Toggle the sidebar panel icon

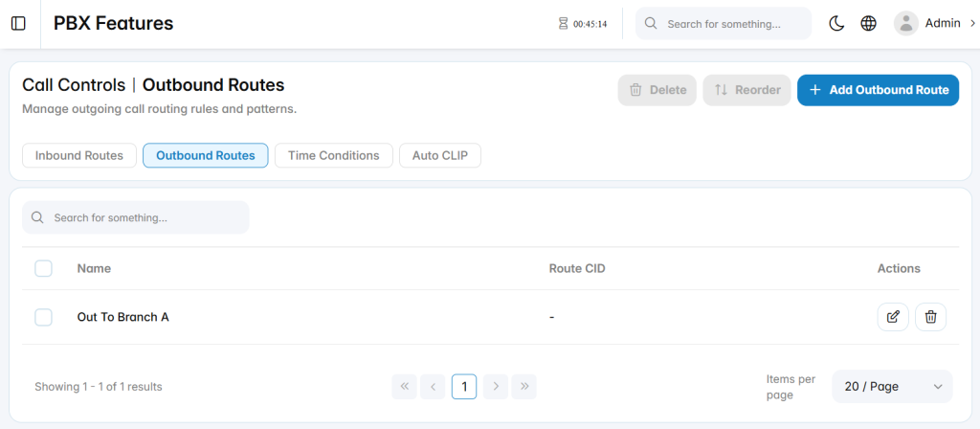[19, 24]
